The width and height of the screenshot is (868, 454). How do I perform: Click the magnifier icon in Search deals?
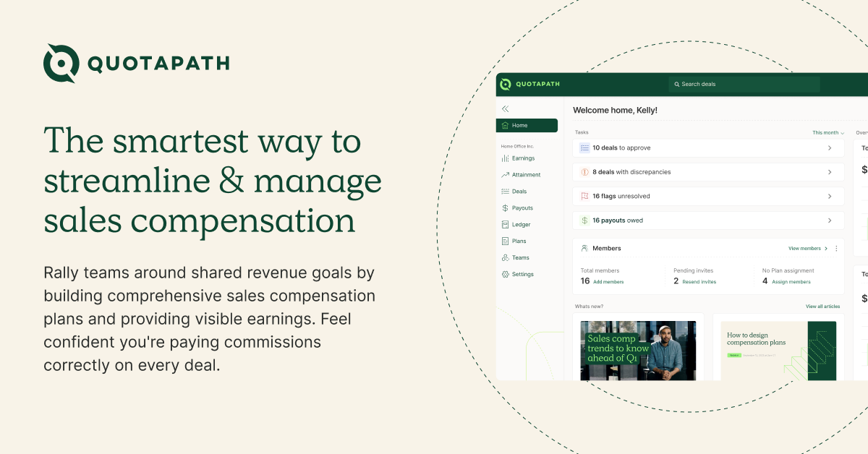click(x=677, y=84)
